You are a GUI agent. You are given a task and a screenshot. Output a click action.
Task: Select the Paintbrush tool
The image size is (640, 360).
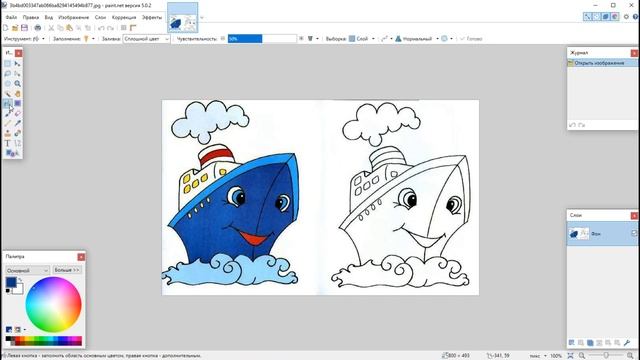click(8, 113)
